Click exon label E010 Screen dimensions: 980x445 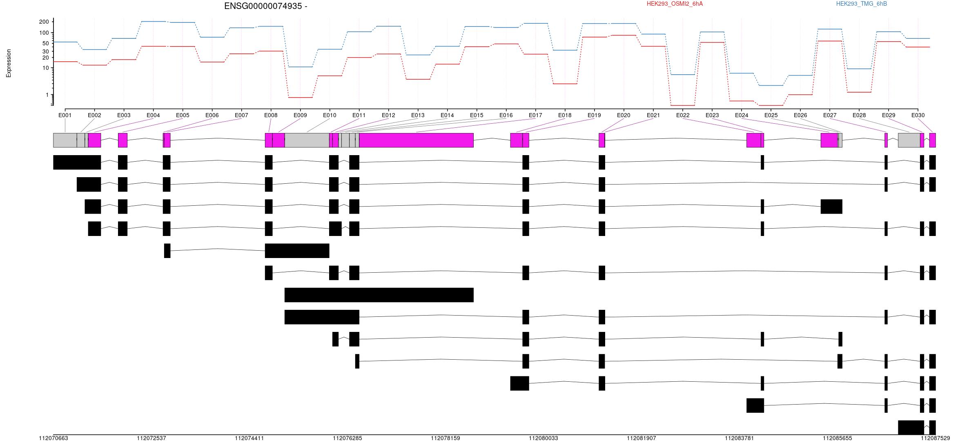[330, 115]
